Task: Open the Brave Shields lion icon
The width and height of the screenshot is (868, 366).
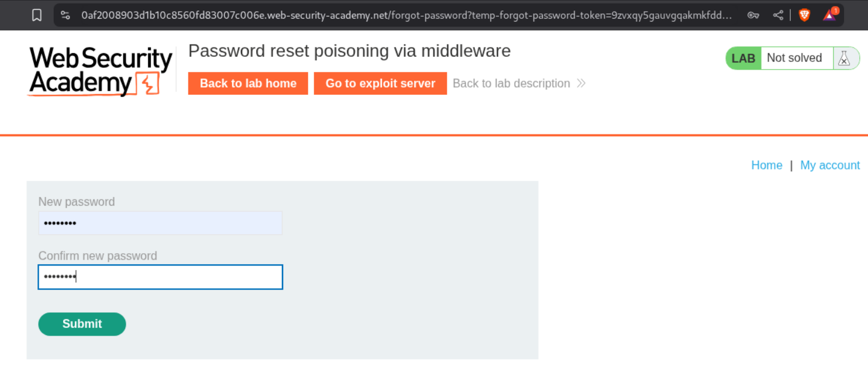Action: (x=804, y=15)
